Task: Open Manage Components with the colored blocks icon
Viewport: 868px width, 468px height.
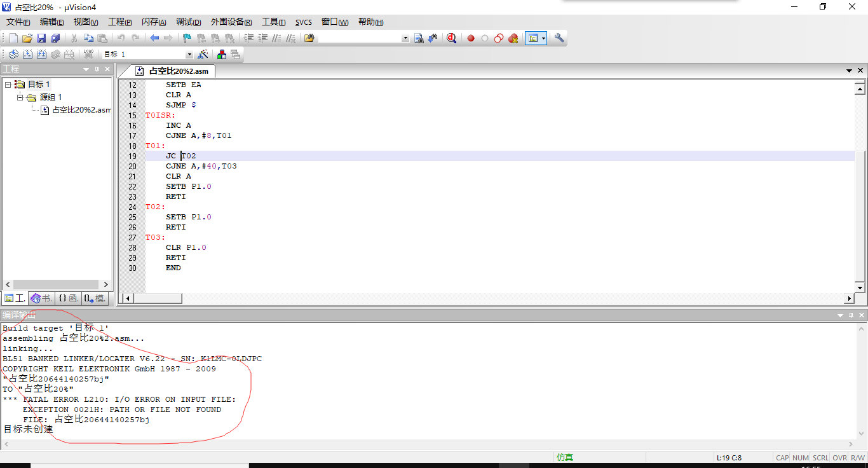Action: pos(222,55)
